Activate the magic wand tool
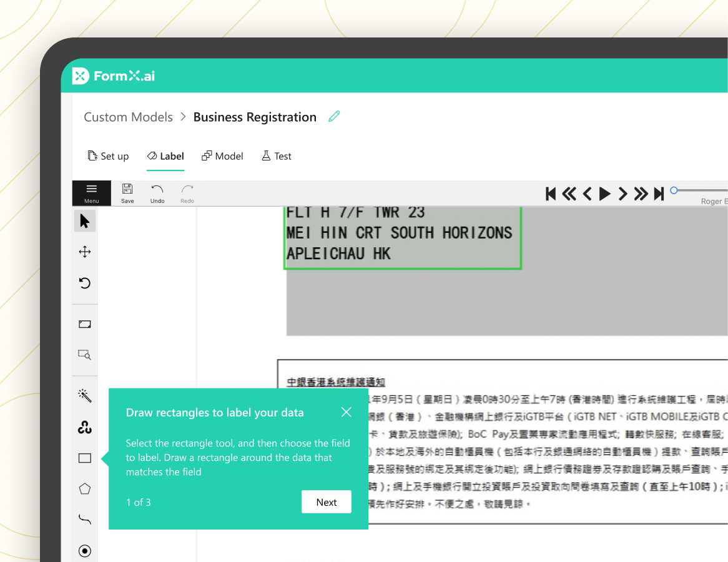Image resolution: width=728 pixels, height=562 pixels. [84, 395]
